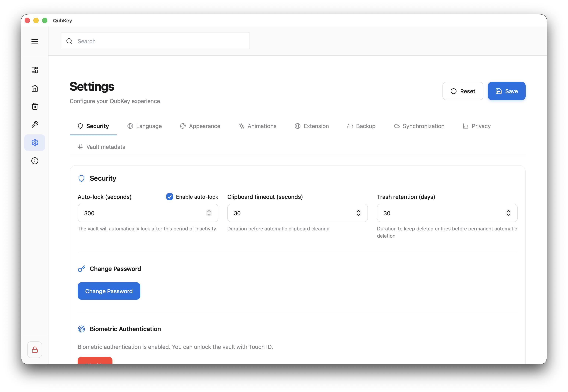This screenshot has width=568, height=392.
Task: Open the Animations tab
Action: pos(257,126)
